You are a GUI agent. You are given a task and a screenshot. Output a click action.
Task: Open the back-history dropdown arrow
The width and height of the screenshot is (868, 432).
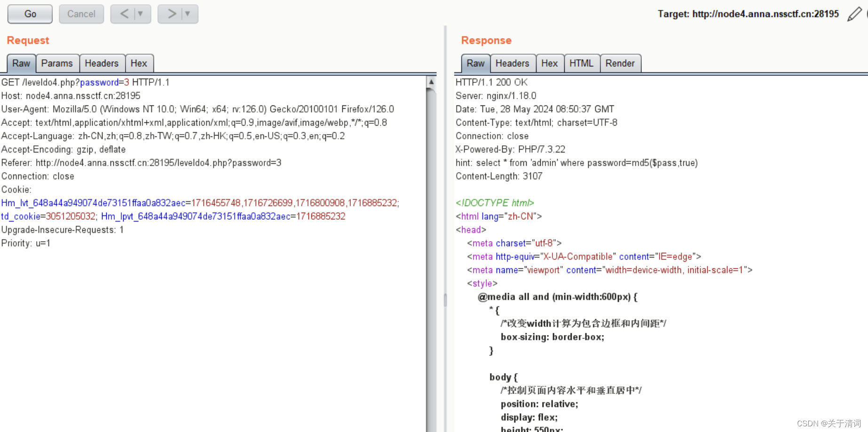click(139, 14)
